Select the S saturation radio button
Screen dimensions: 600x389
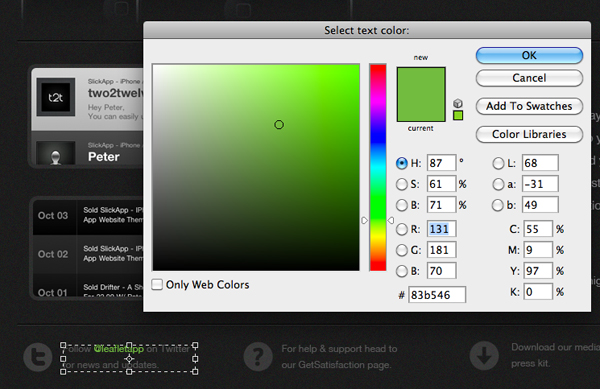click(x=401, y=184)
